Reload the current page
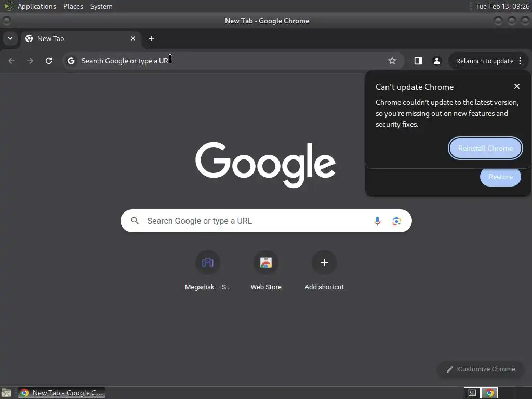The width and height of the screenshot is (532, 399). 49,61
